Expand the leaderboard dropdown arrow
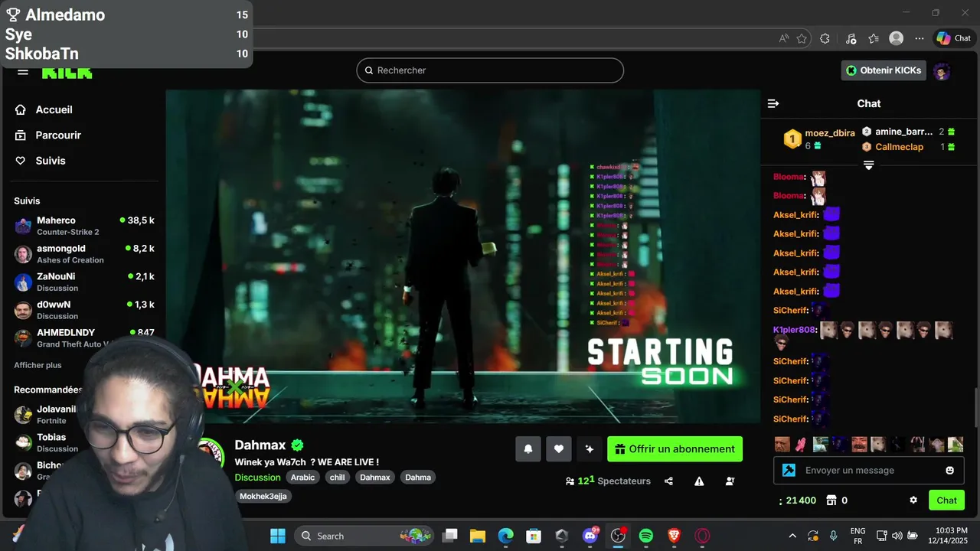The width and height of the screenshot is (980, 551). coord(869,165)
